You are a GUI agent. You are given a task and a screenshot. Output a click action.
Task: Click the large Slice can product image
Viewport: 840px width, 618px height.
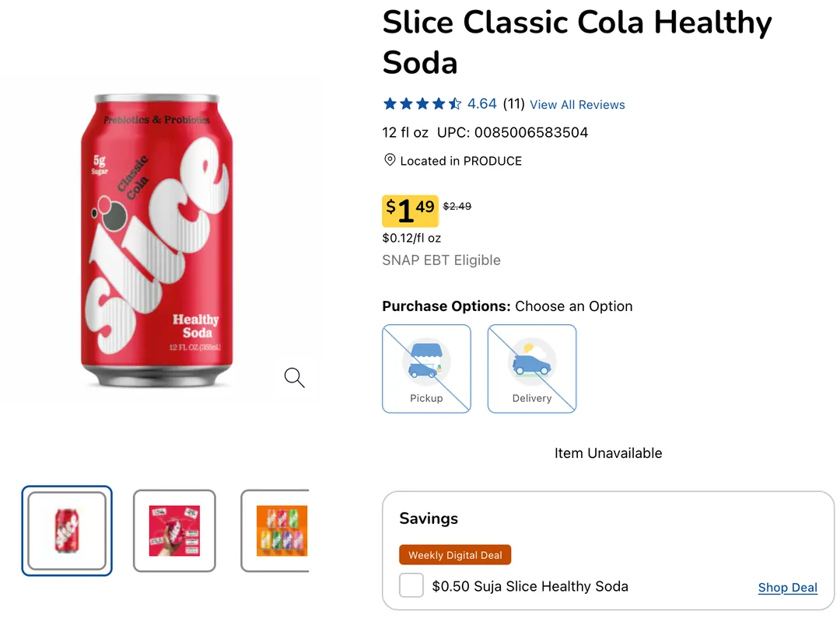156,241
